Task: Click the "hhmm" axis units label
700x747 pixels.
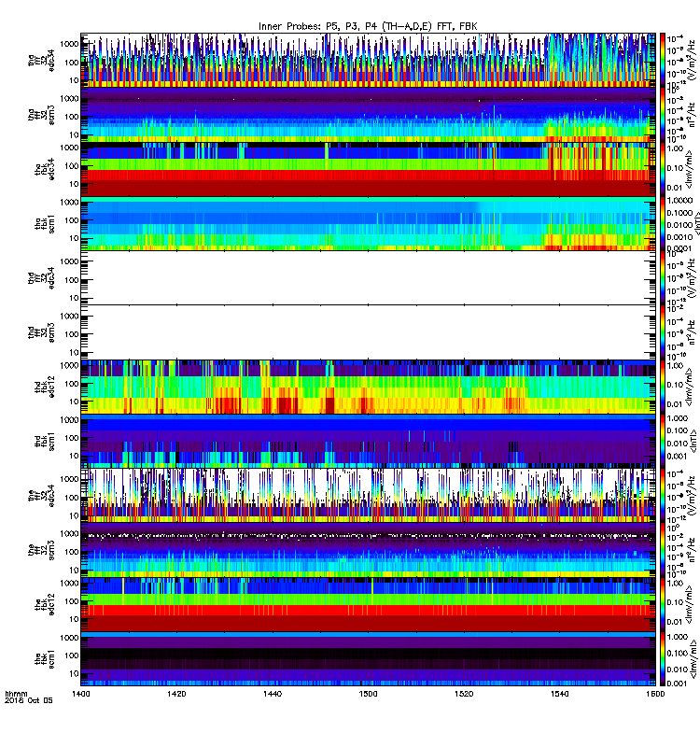Action: click(x=16, y=694)
